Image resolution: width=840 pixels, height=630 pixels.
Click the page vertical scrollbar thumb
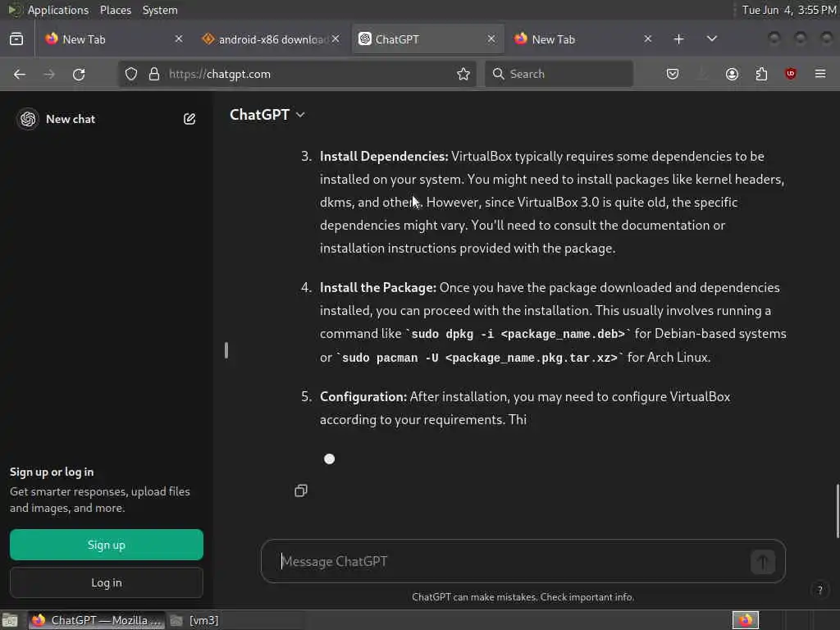(x=838, y=510)
